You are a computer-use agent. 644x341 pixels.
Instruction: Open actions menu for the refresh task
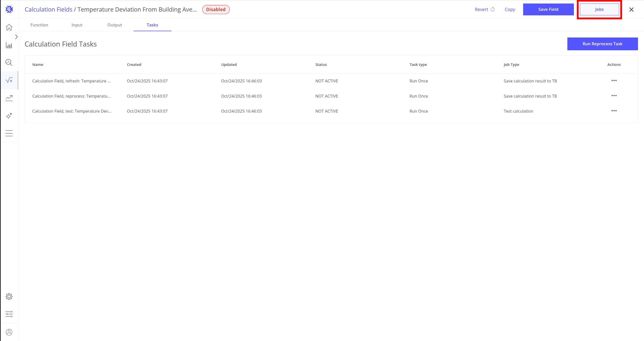click(x=614, y=80)
